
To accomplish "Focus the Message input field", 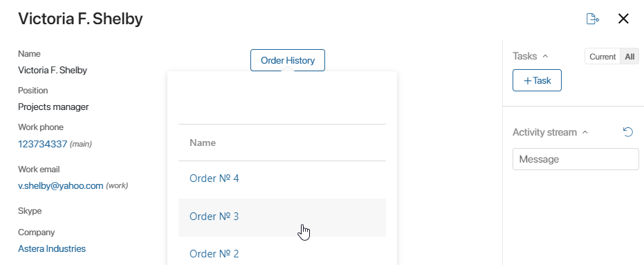I will (576, 159).
